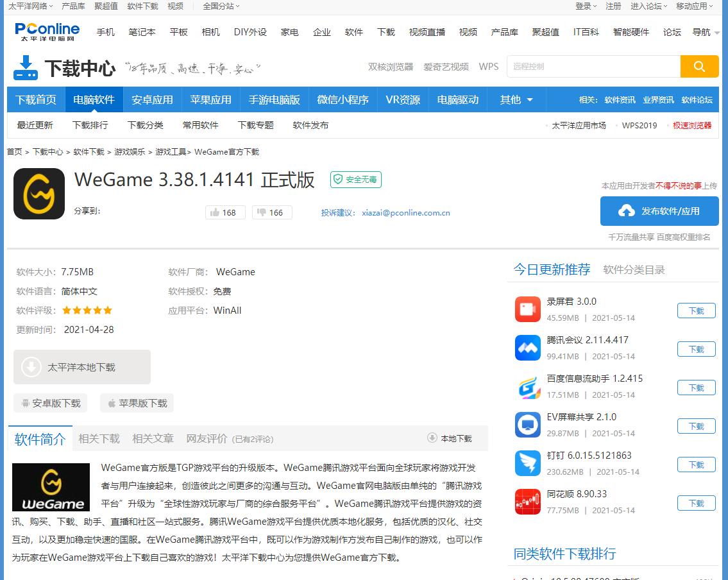Screen dimensions: 728x580
Task: Open the 游戏工具 breadcrumb link
Action: [169, 152]
